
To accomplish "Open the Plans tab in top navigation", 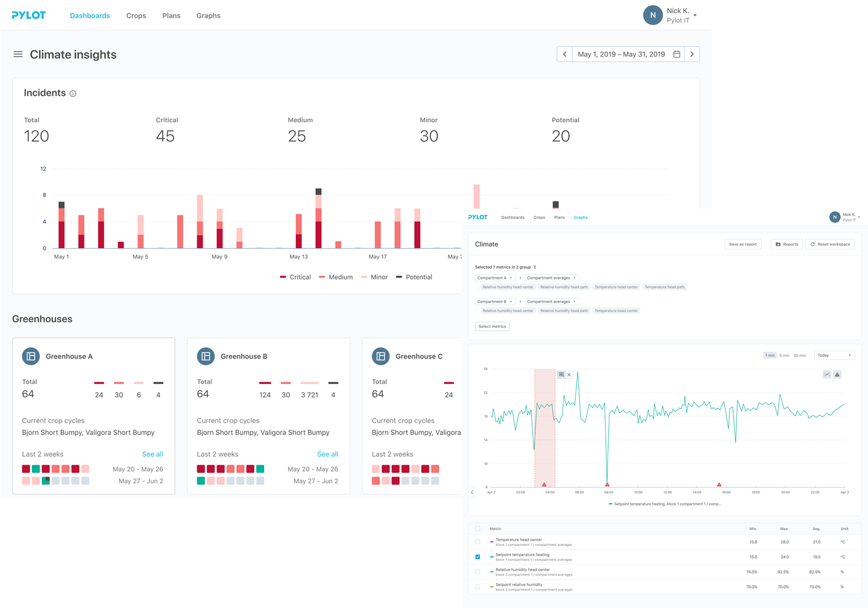I will click(171, 16).
